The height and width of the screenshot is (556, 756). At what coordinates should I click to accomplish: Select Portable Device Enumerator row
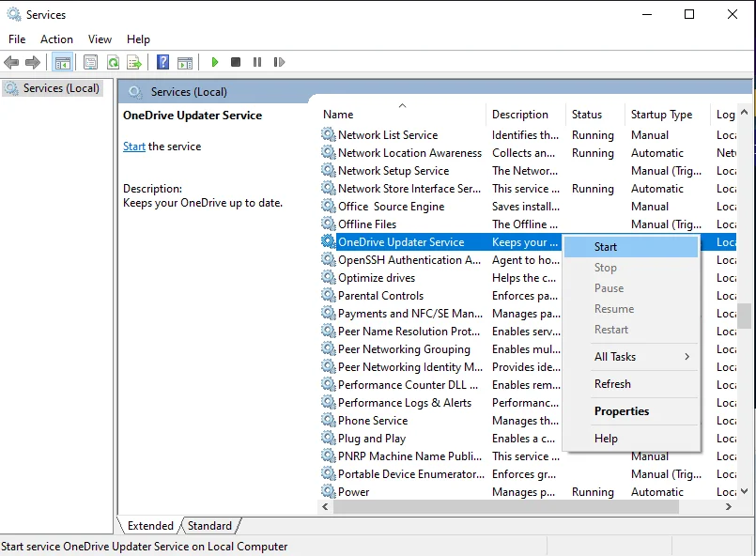coord(529,474)
